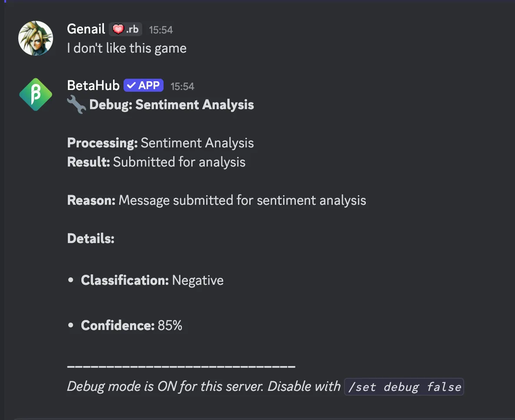Click the horizontal divider line above the debug notice
Image resolution: width=515 pixels, height=420 pixels.
click(181, 367)
